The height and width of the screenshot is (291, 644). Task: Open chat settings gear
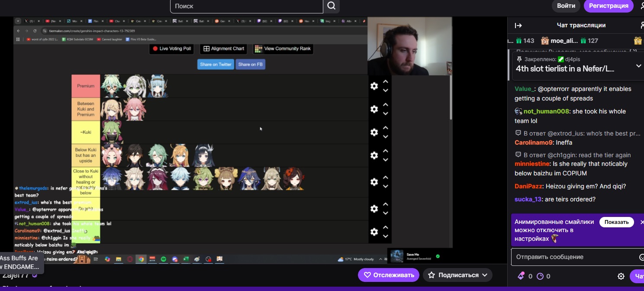pyautogui.click(x=621, y=276)
